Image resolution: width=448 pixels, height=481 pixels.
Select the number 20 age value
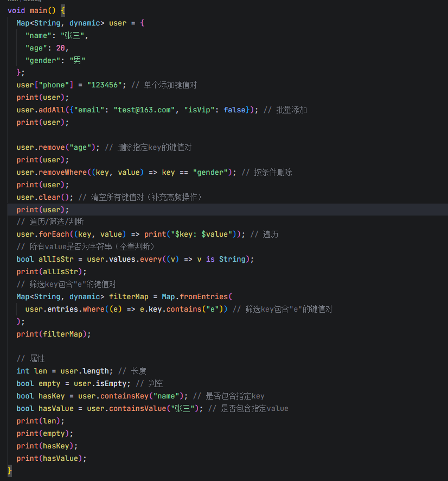pos(60,48)
